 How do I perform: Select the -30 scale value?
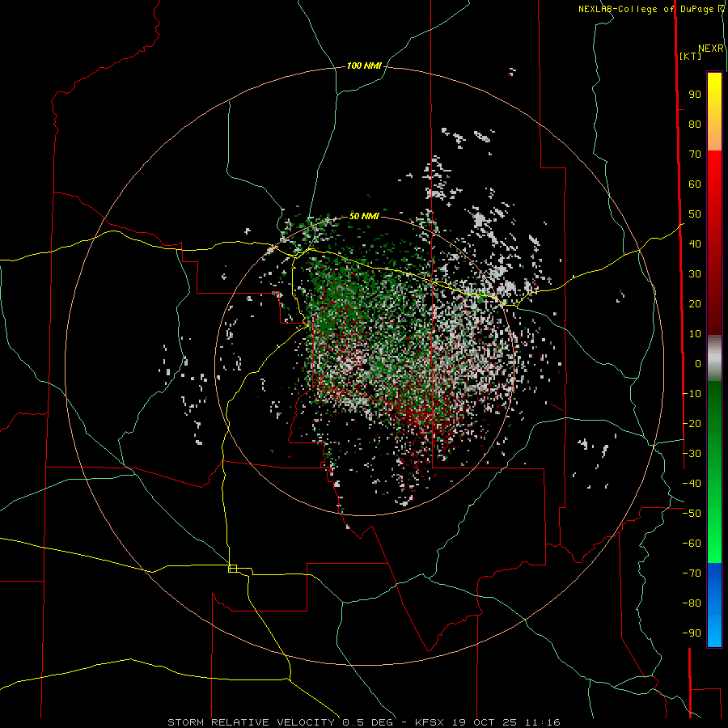[692, 454]
